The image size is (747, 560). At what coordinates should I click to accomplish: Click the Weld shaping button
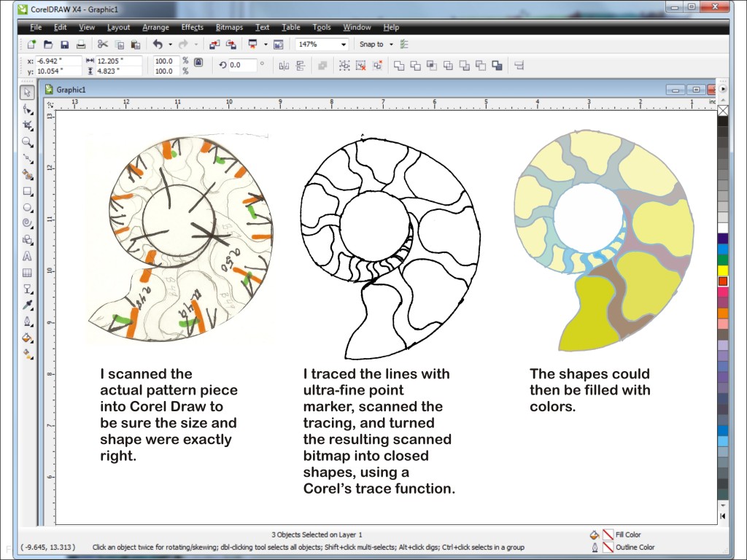[x=399, y=66]
